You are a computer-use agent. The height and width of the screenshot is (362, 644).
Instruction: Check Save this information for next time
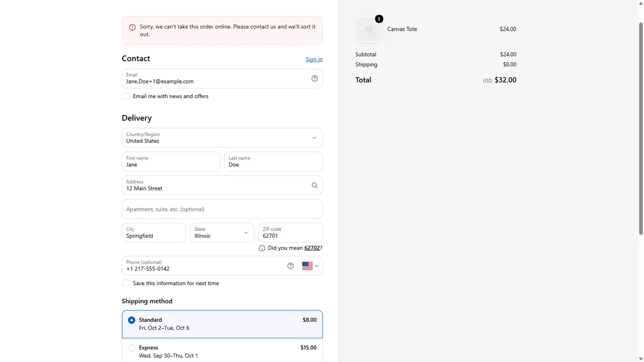126,283
